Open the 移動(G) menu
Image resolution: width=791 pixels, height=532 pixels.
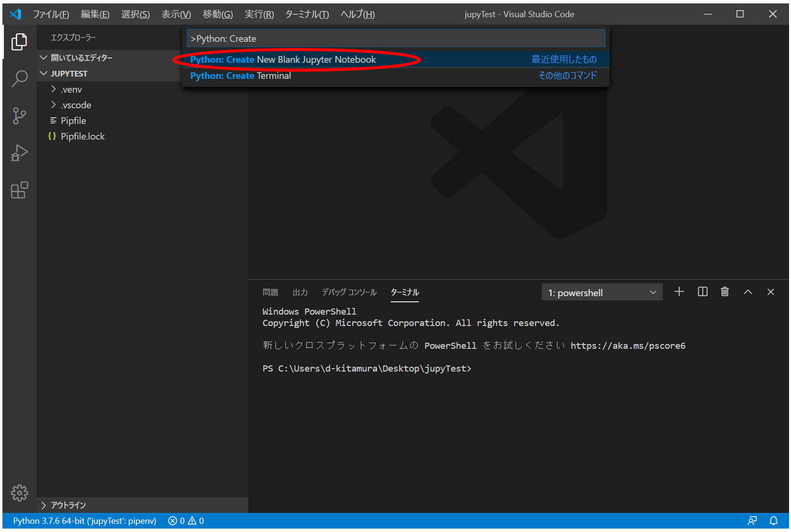point(218,14)
